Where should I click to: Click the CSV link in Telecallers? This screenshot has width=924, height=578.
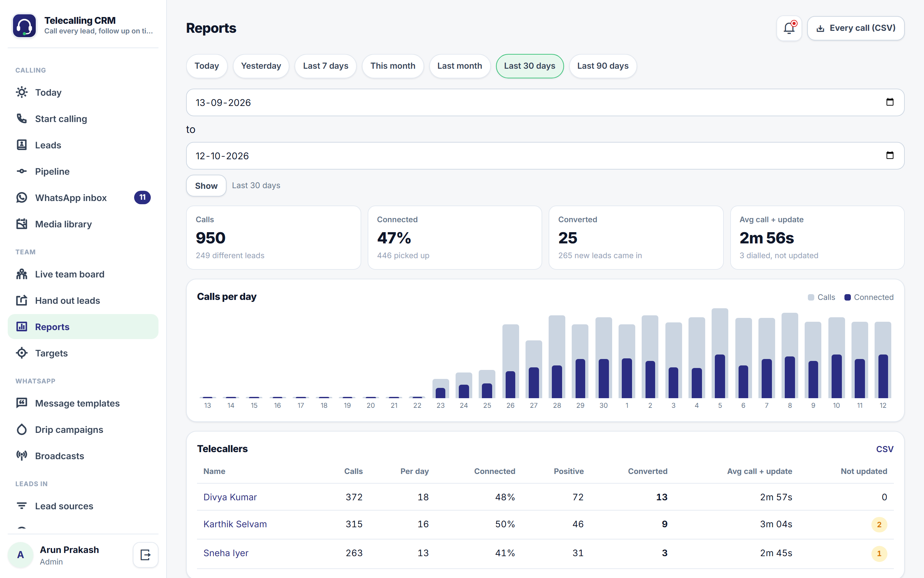(885, 449)
